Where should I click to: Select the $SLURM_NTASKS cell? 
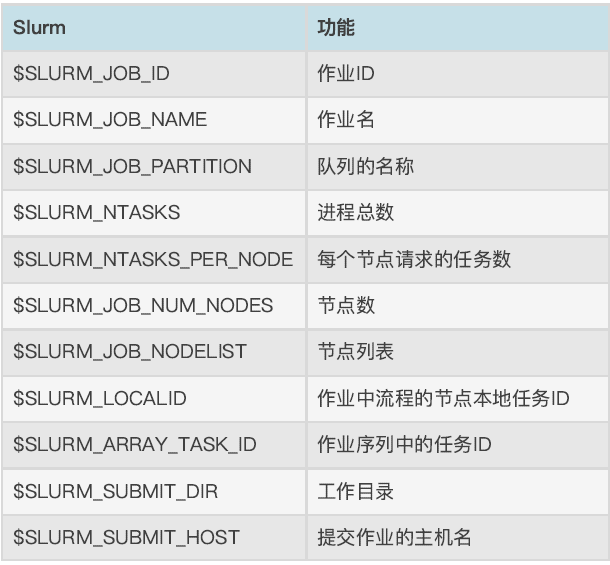tap(154, 213)
